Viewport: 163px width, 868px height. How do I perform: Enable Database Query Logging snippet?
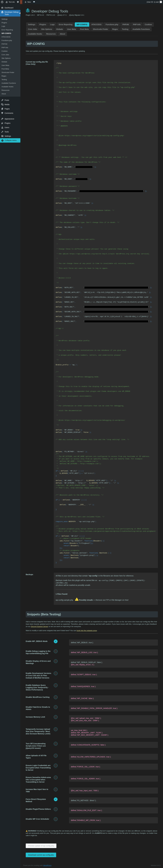56,685
